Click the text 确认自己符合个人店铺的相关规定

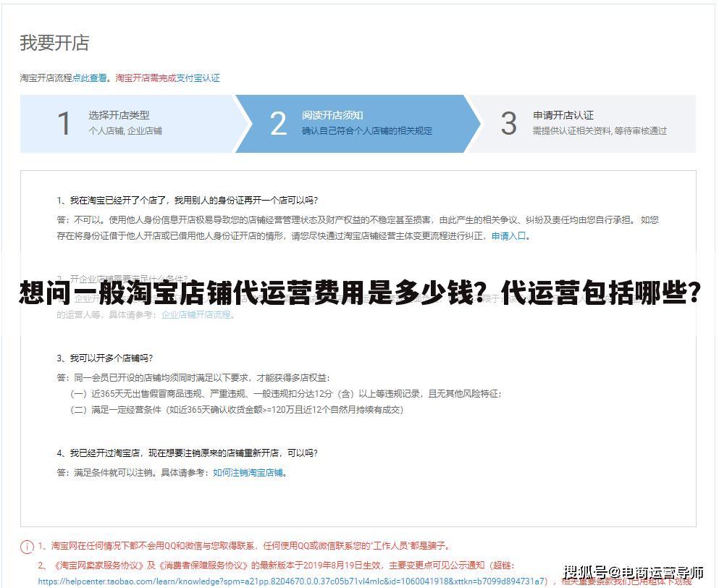tap(367, 131)
